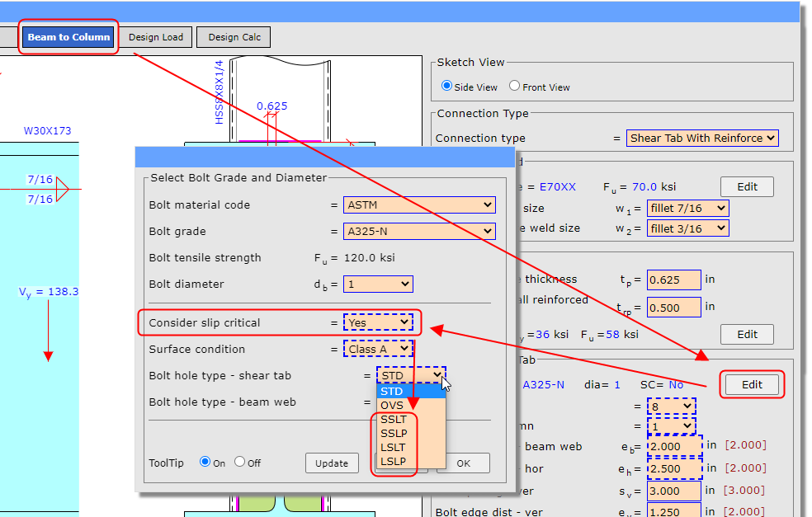The height and width of the screenshot is (517, 812).
Task: Select the Front View radio button
Action: 514,87
